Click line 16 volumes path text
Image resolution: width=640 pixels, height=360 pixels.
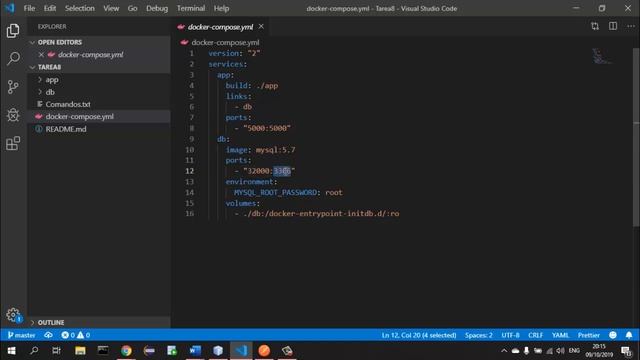coord(321,214)
